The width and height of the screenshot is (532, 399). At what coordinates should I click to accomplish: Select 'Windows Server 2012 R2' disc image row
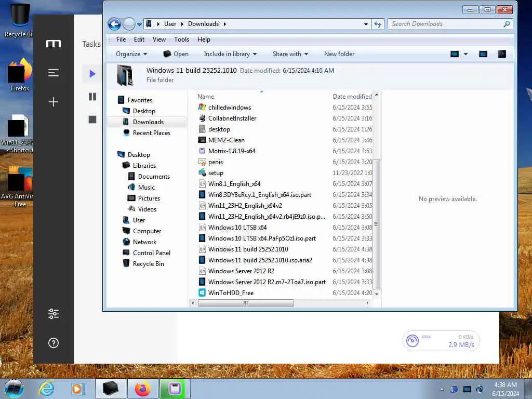point(241,271)
